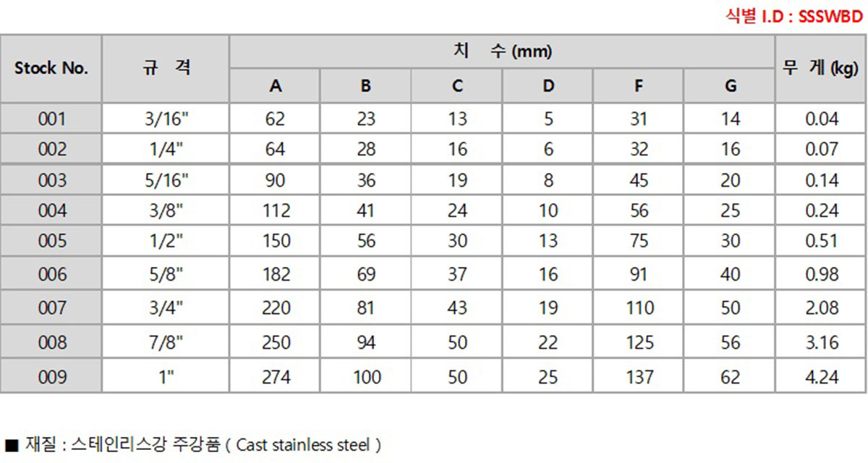Select column A header cell

pyautogui.click(x=275, y=86)
